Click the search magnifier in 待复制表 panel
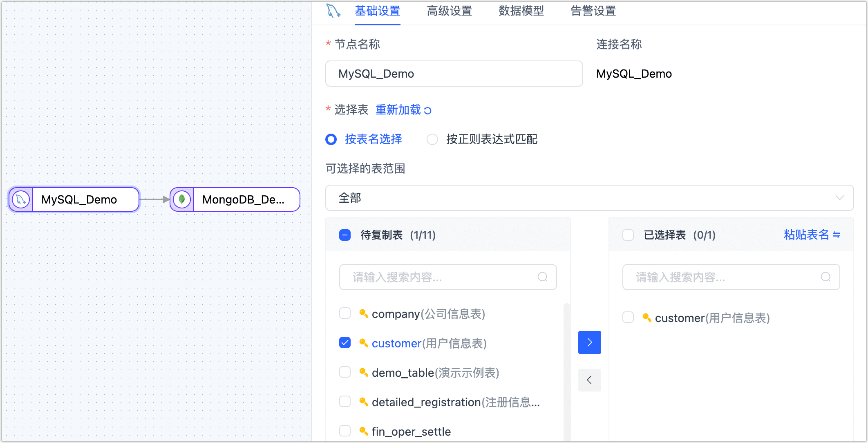The image size is (868, 443). [x=542, y=277]
